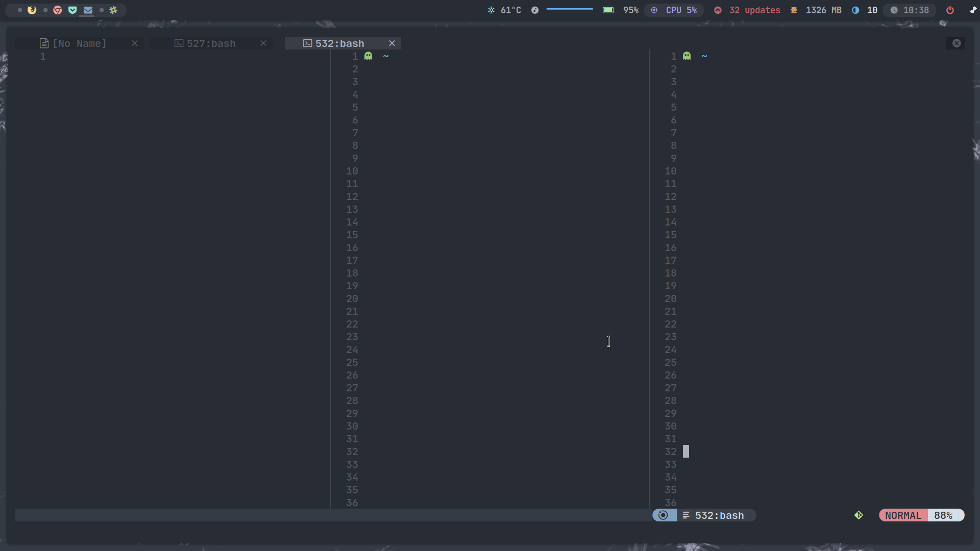This screenshot has height=551, width=980.
Task: Switch to the [No Name] tab
Action: 79,43
